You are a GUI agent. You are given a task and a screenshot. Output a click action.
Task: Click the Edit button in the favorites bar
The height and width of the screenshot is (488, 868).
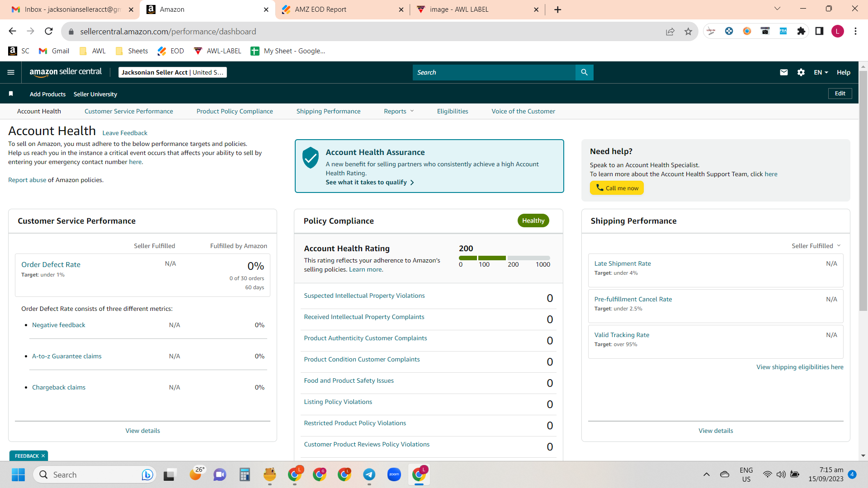click(x=840, y=94)
